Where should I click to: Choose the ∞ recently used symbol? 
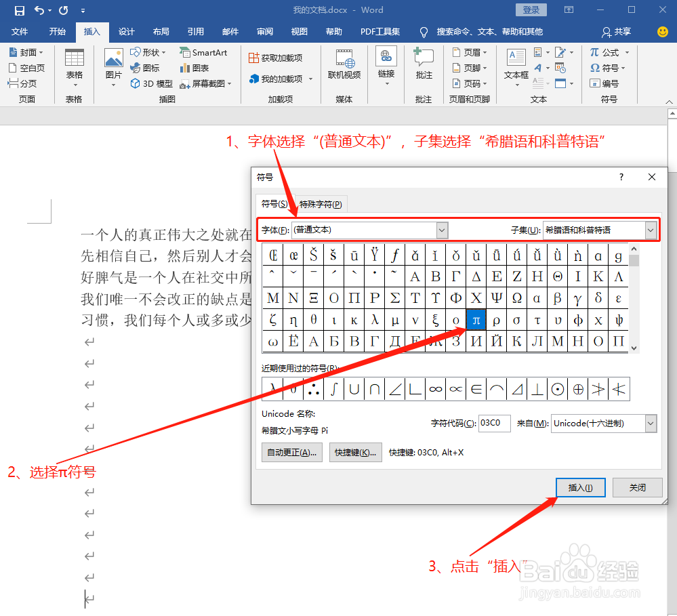click(435, 390)
